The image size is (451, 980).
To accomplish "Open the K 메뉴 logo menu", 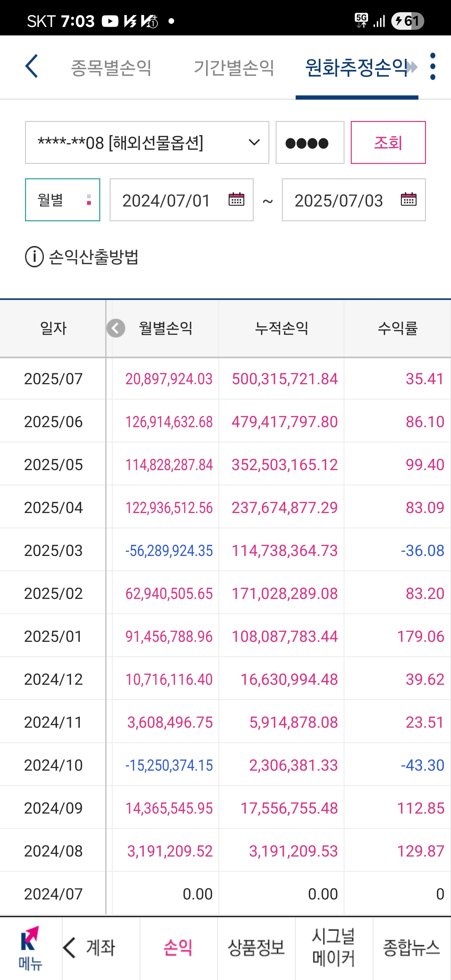I will point(30,948).
